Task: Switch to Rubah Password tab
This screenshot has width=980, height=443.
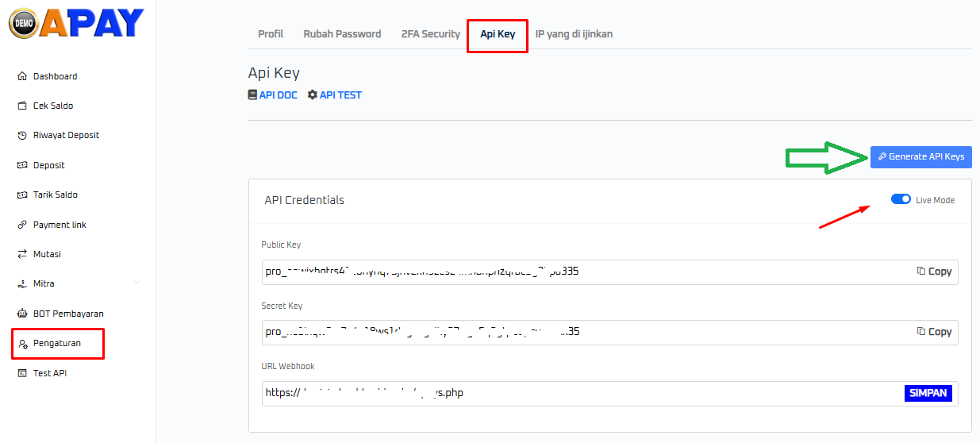Action: click(x=342, y=34)
